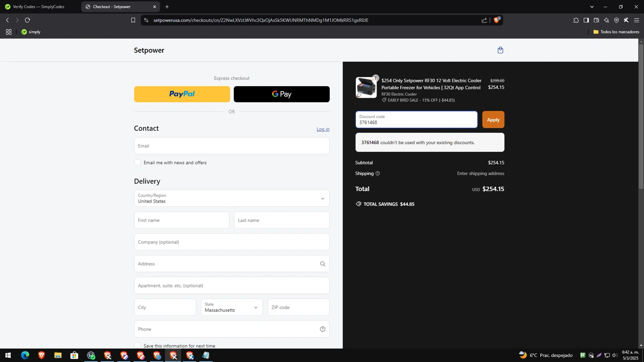
Task: Focus the First name field
Action: (182, 220)
